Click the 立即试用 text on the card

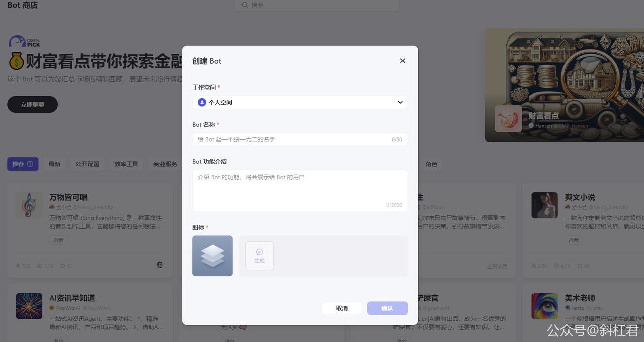(497, 266)
